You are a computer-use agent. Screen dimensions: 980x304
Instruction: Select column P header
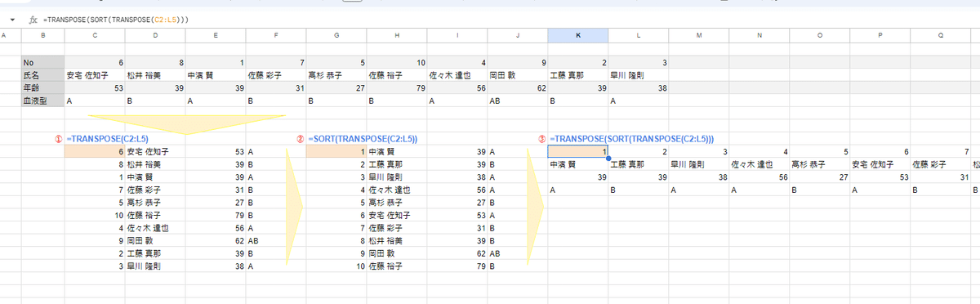click(880, 34)
